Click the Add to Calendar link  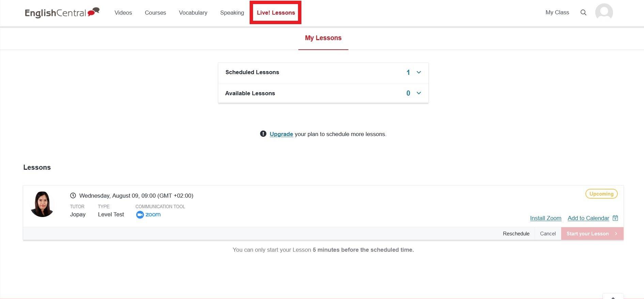[x=588, y=218]
